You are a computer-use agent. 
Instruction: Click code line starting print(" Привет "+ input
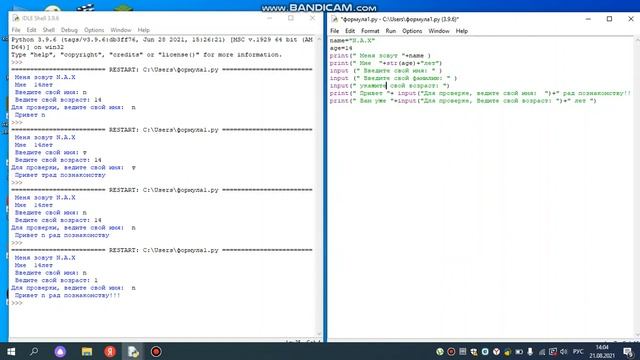click(480, 93)
